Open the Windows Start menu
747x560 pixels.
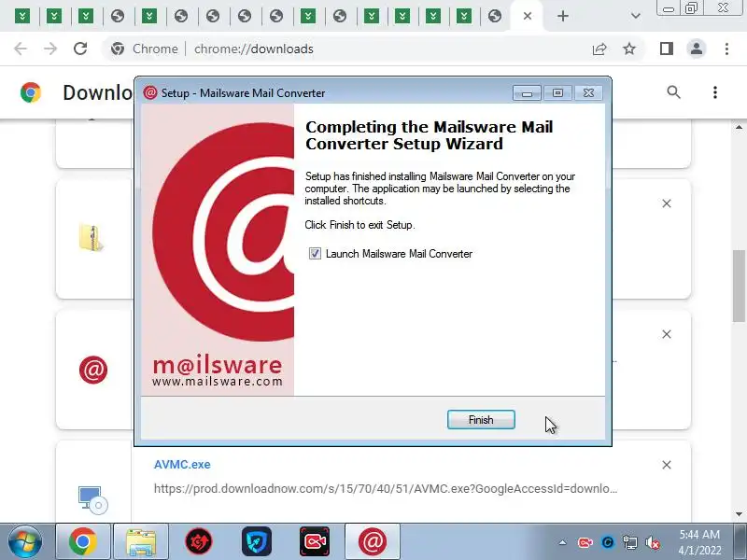pos(25,541)
